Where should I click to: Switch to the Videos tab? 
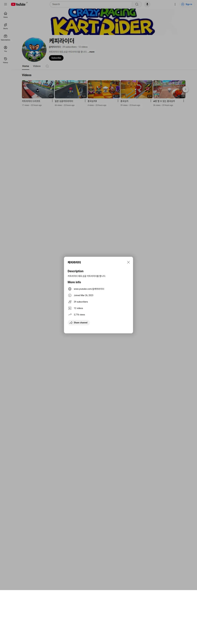tap(37, 66)
